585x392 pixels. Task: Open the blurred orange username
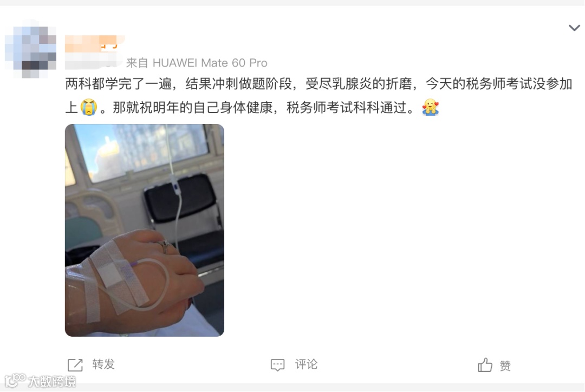tap(94, 44)
